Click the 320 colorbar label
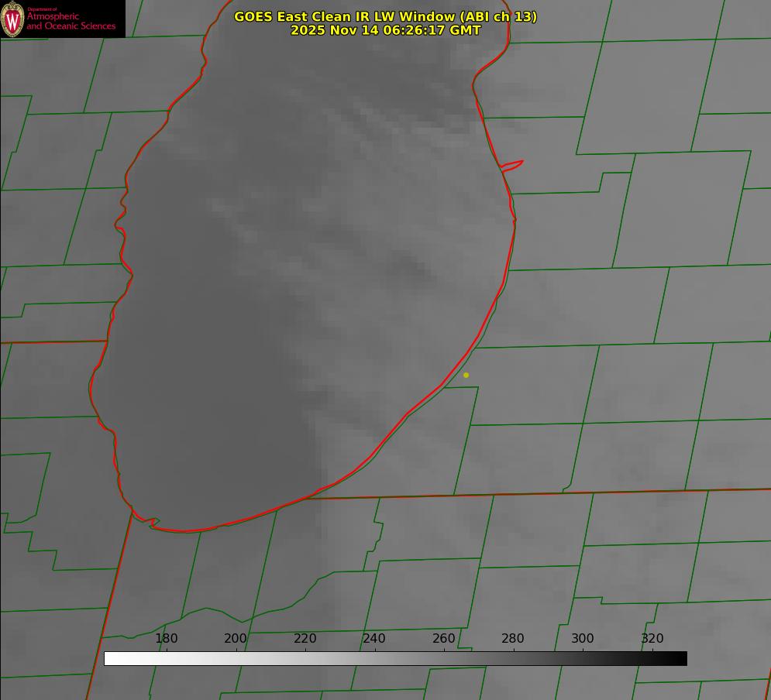771x700 pixels. [652, 639]
